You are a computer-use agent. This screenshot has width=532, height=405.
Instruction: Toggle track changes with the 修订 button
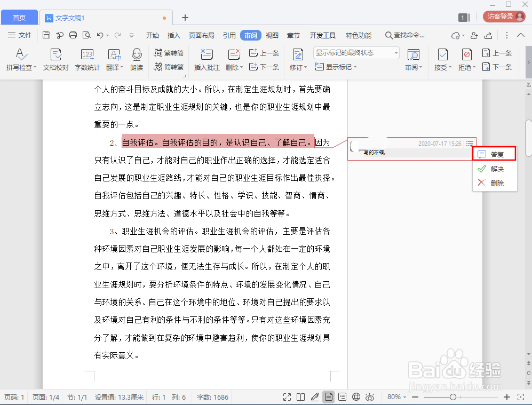point(298,59)
